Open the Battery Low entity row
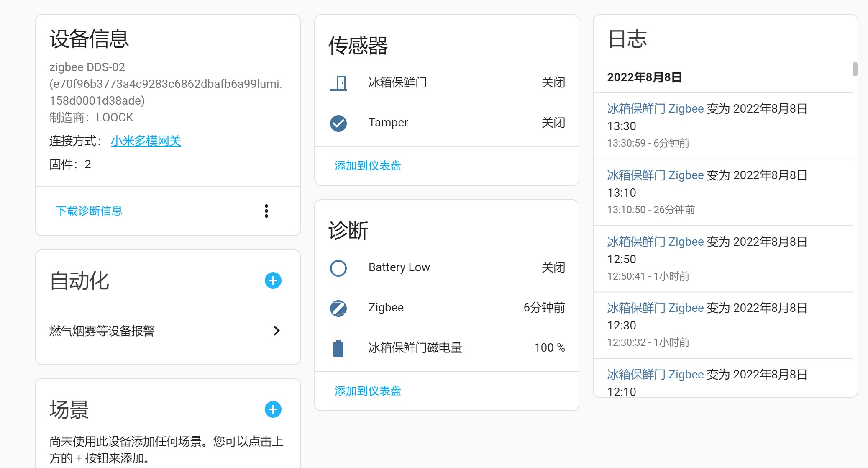The width and height of the screenshot is (868, 468). pyautogui.click(x=399, y=267)
